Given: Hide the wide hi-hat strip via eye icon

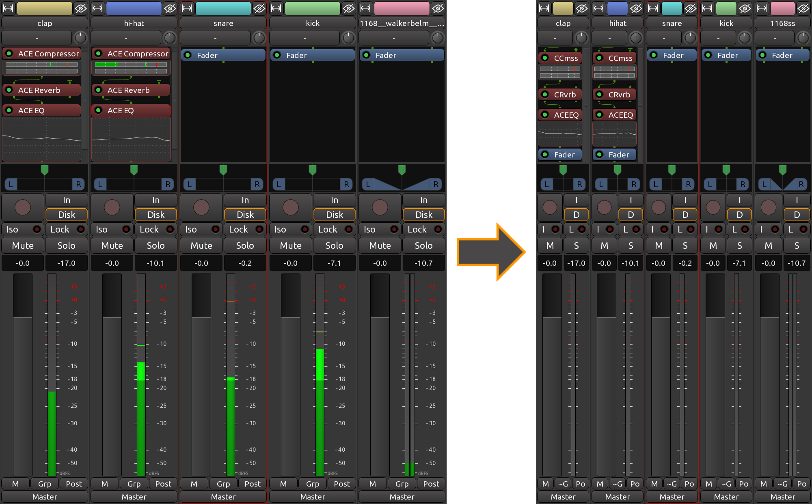Looking at the screenshot, I should click(x=170, y=8).
